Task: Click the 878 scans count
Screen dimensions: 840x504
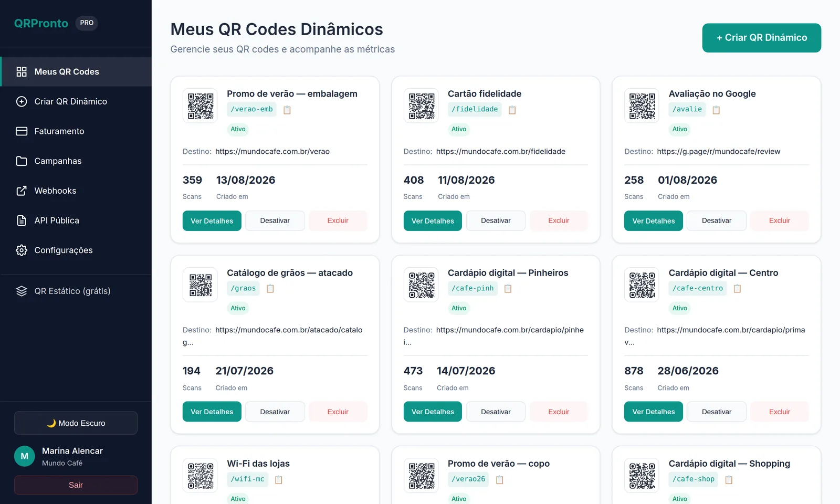Action: [x=634, y=371]
